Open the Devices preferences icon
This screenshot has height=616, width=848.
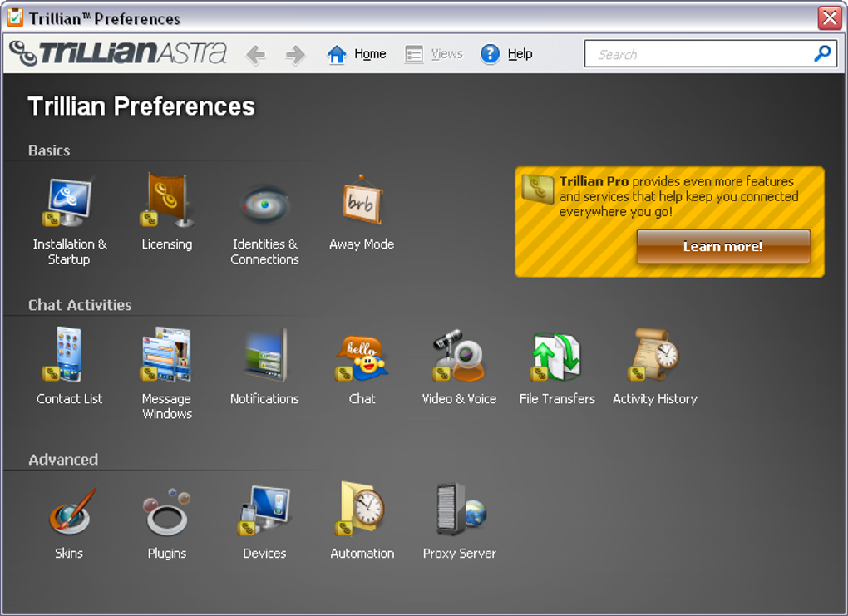[265, 510]
